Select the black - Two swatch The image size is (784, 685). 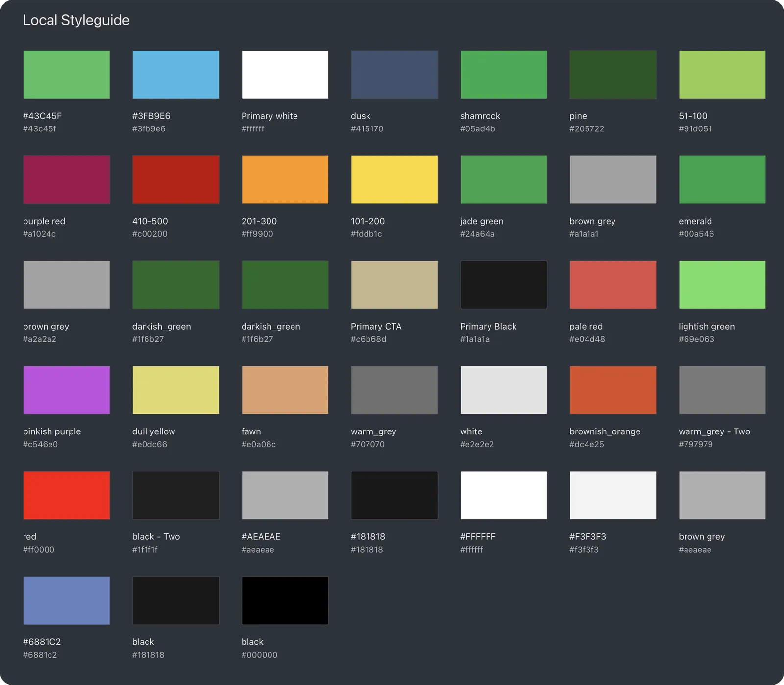click(175, 495)
